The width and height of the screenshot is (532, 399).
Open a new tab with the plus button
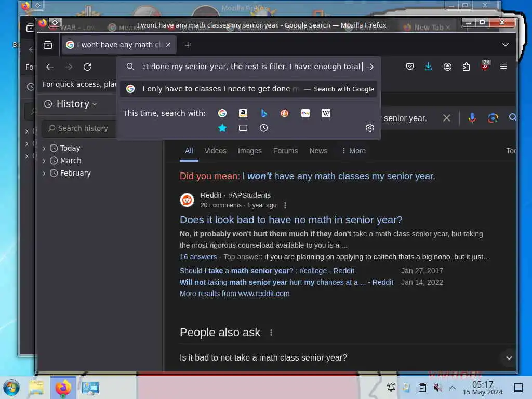click(188, 45)
